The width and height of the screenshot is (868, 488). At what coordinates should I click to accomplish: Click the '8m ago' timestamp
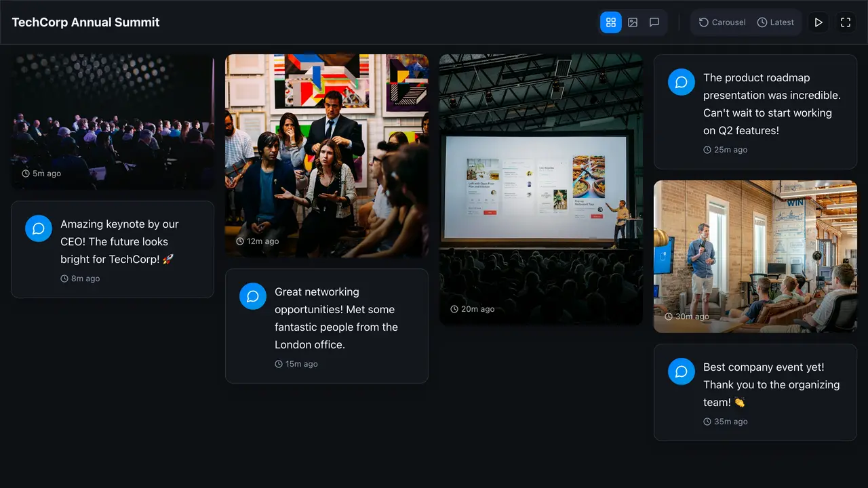coord(80,279)
